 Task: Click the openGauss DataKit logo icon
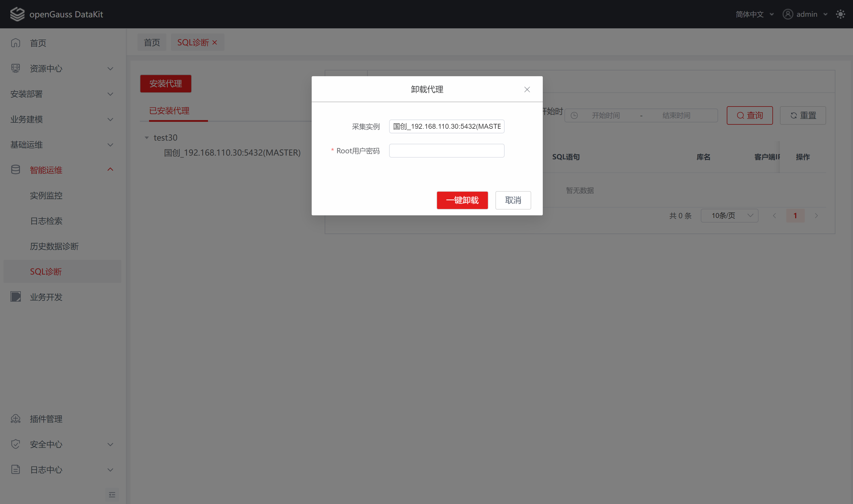17,14
